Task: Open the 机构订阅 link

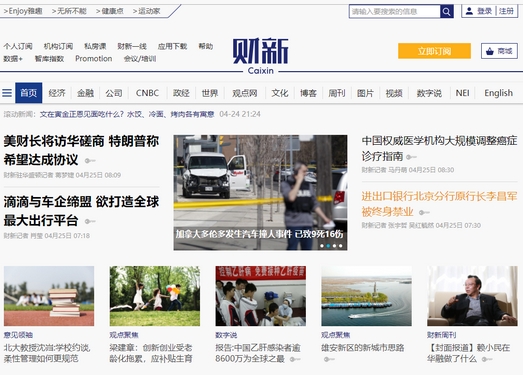Action: pos(58,46)
